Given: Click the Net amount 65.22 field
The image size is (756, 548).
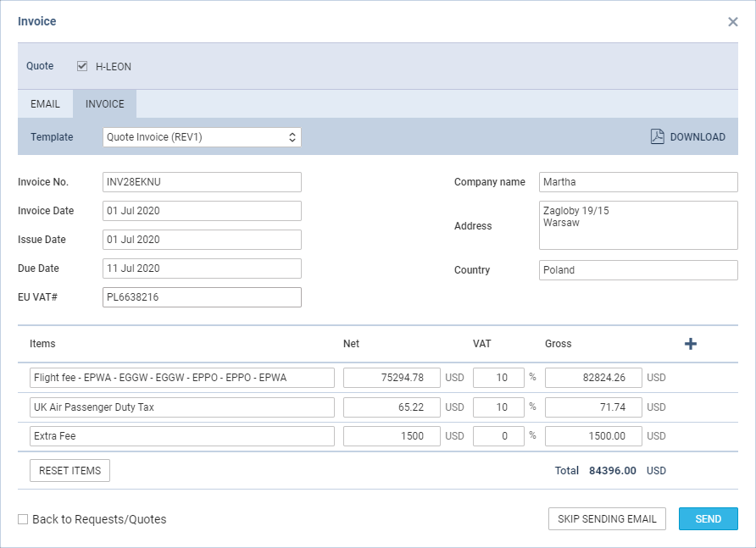Looking at the screenshot, I should pos(392,407).
